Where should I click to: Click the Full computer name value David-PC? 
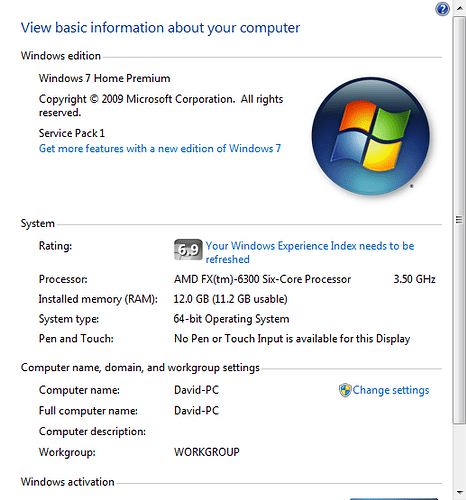196,411
